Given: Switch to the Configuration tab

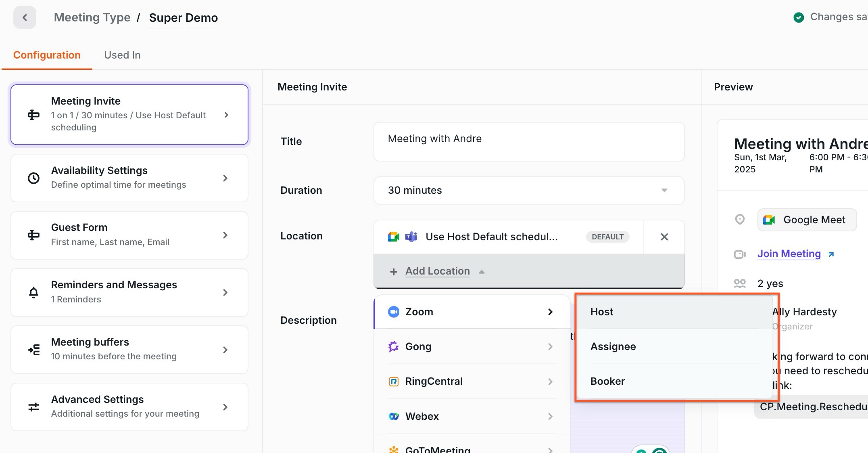Looking at the screenshot, I should click(x=47, y=55).
